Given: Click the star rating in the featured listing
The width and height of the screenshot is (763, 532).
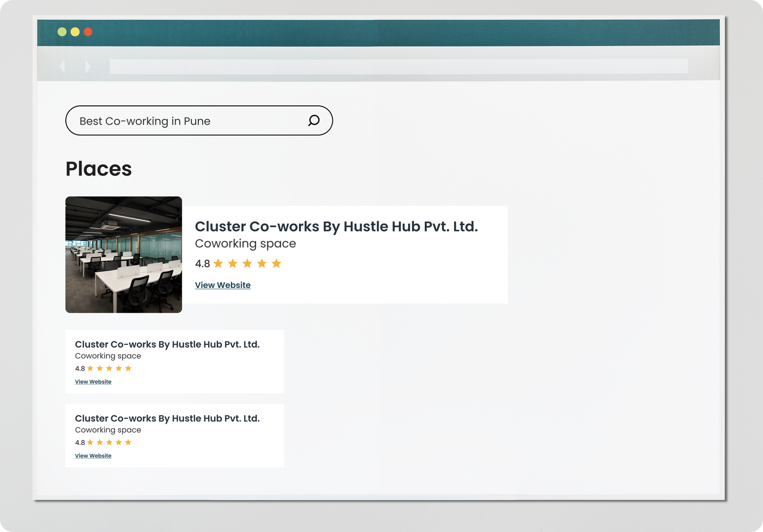Looking at the screenshot, I should click(x=247, y=264).
